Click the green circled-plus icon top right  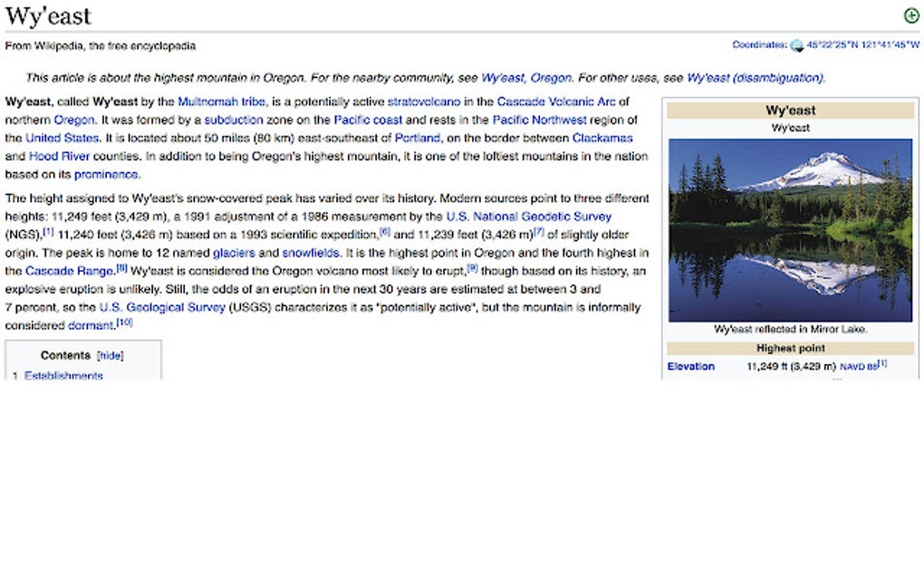point(910,15)
